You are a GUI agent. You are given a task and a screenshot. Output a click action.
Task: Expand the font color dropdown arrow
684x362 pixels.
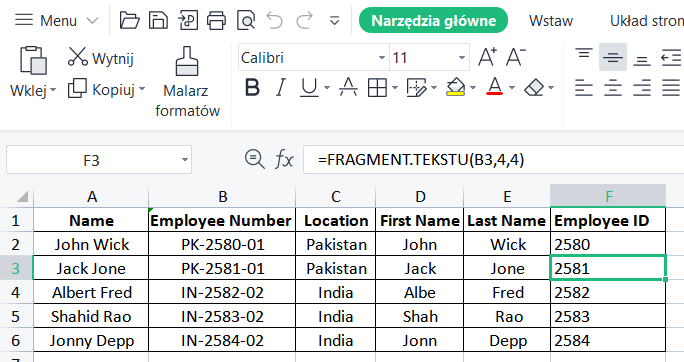click(512, 88)
